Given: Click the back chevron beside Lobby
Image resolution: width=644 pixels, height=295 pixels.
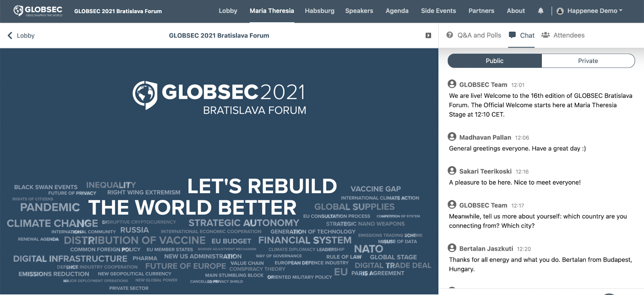Looking at the screenshot, I should point(10,35).
